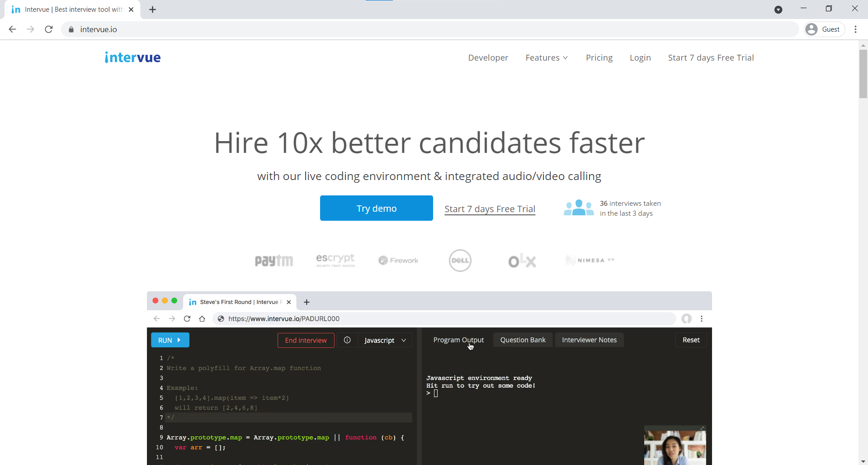Click the people group icon
868x465 pixels.
pyautogui.click(x=579, y=208)
